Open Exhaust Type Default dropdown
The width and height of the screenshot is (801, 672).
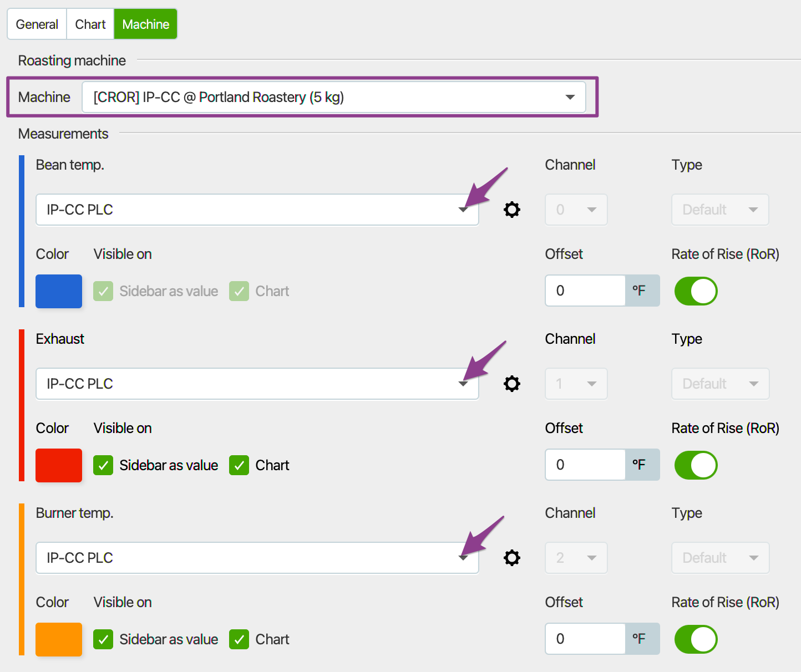click(720, 384)
